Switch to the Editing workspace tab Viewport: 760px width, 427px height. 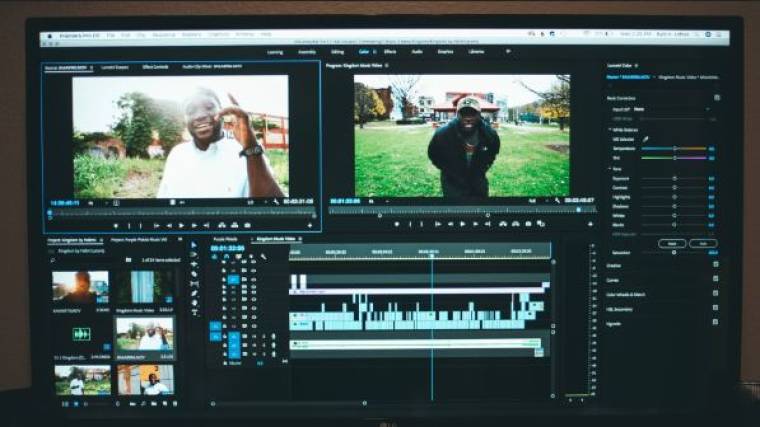[x=337, y=51]
